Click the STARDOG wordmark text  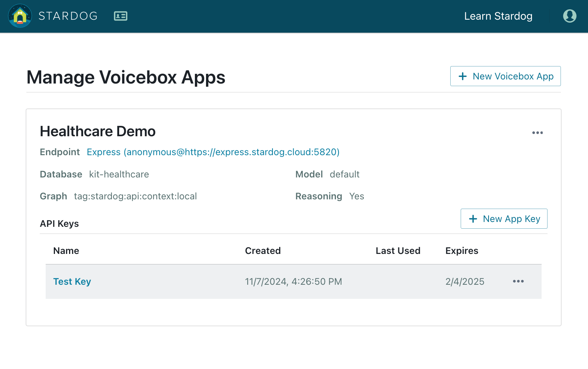[x=68, y=16]
